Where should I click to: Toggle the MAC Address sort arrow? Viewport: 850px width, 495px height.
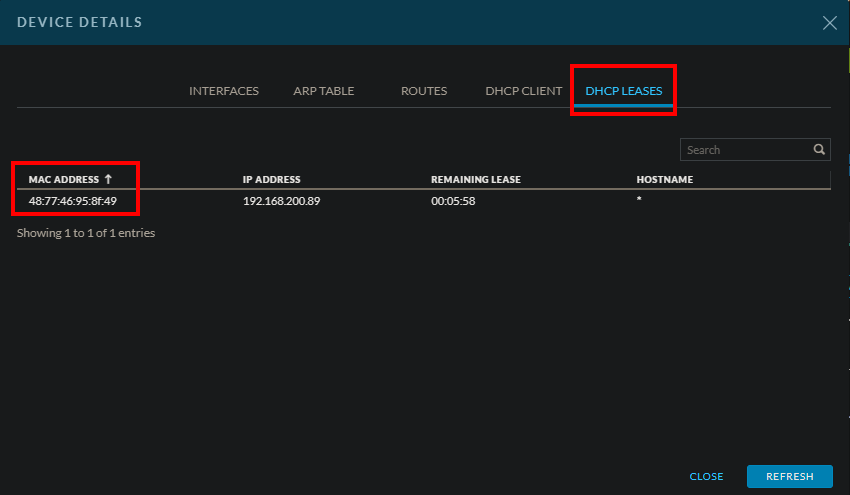point(108,180)
